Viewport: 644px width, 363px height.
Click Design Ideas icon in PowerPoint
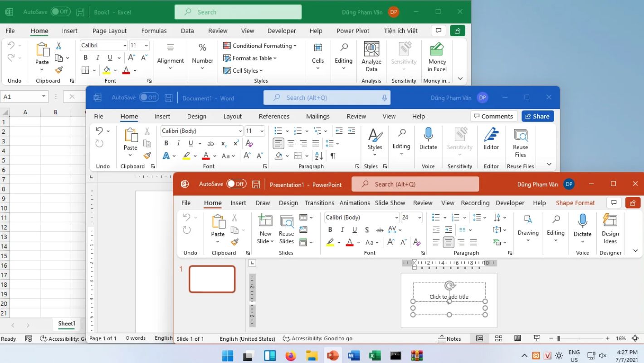(x=610, y=221)
